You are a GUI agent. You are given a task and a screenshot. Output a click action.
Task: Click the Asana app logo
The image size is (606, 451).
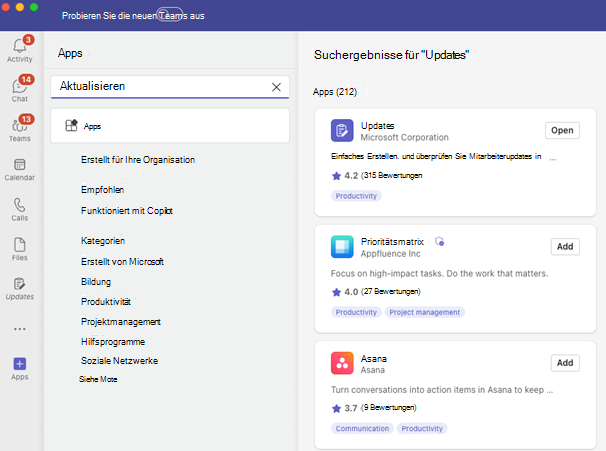click(342, 363)
